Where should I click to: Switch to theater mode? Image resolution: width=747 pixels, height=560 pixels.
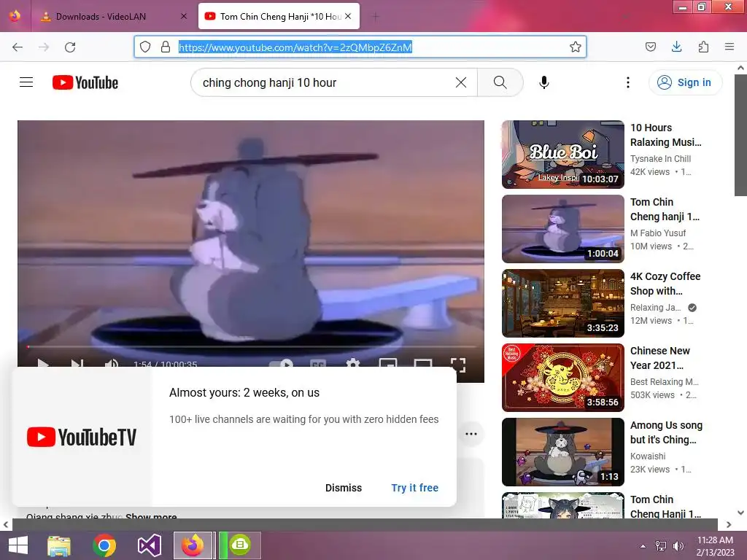tap(423, 365)
